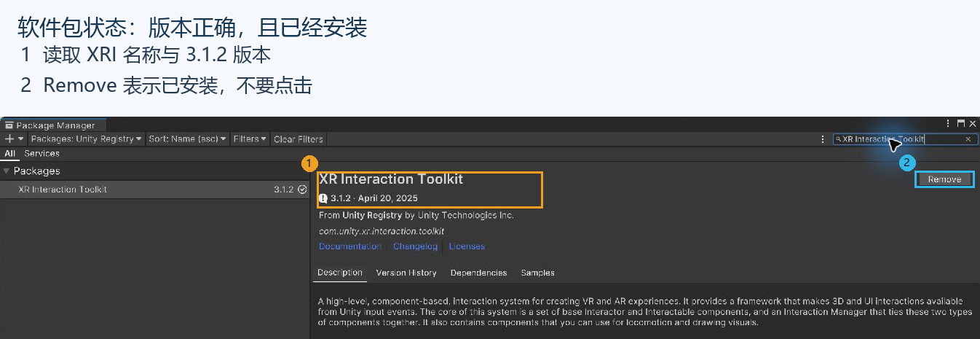Open the Changelog link
This screenshot has width=980, height=339.
(416, 246)
